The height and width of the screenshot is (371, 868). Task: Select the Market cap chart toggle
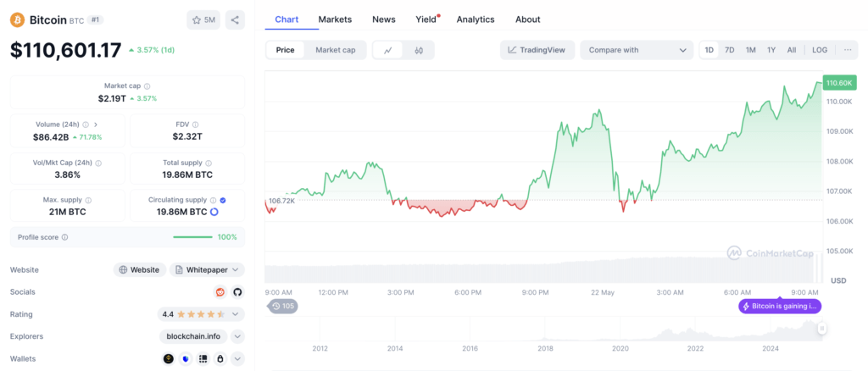coord(336,50)
